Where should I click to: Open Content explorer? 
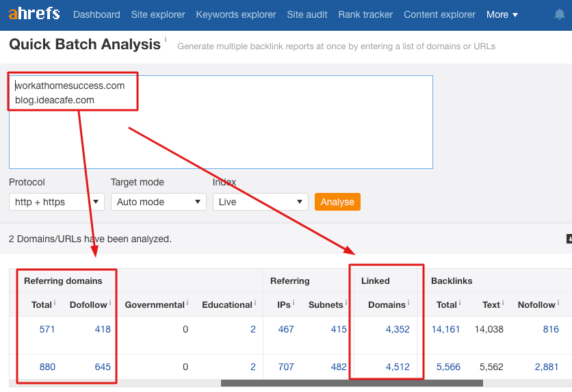pos(439,14)
